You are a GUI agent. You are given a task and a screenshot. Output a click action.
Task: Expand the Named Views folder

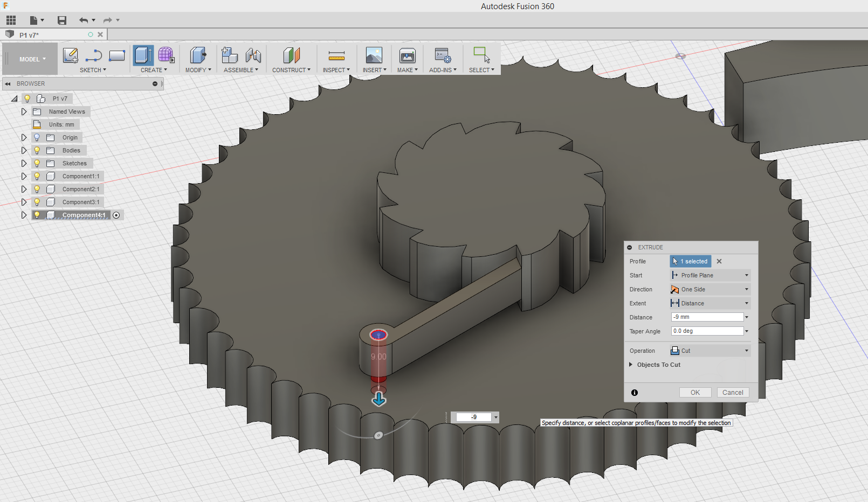(x=24, y=111)
